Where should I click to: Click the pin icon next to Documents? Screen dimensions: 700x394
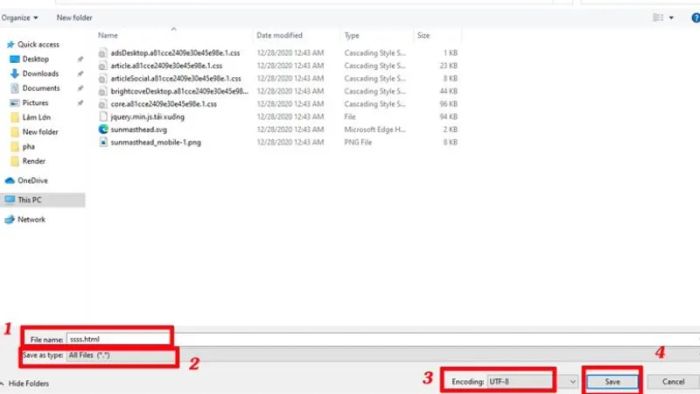pos(80,88)
